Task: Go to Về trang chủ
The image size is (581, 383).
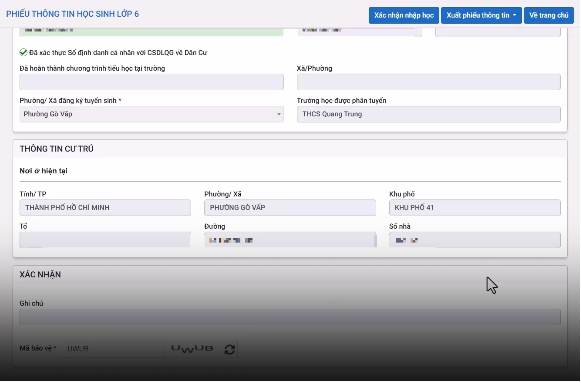Action: tap(549, 16)
